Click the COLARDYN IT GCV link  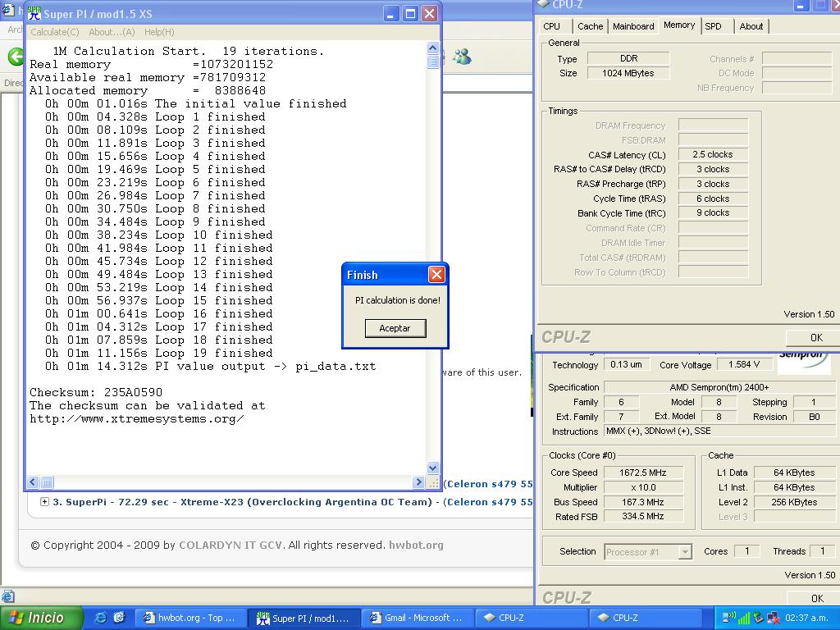click(x=231, y=546)
